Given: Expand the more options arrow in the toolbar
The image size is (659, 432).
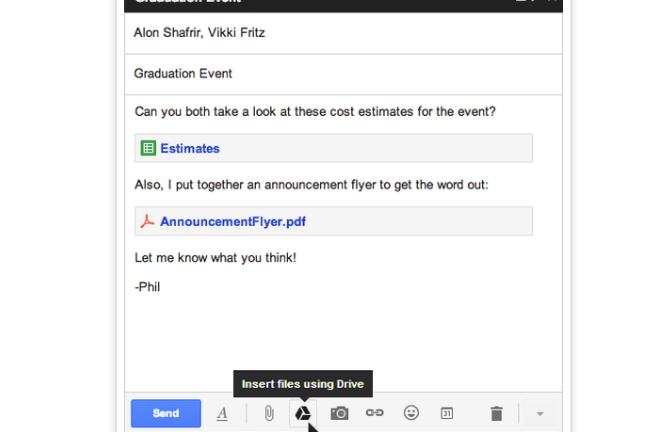Looking at the screenshot, I should point(540,414).
